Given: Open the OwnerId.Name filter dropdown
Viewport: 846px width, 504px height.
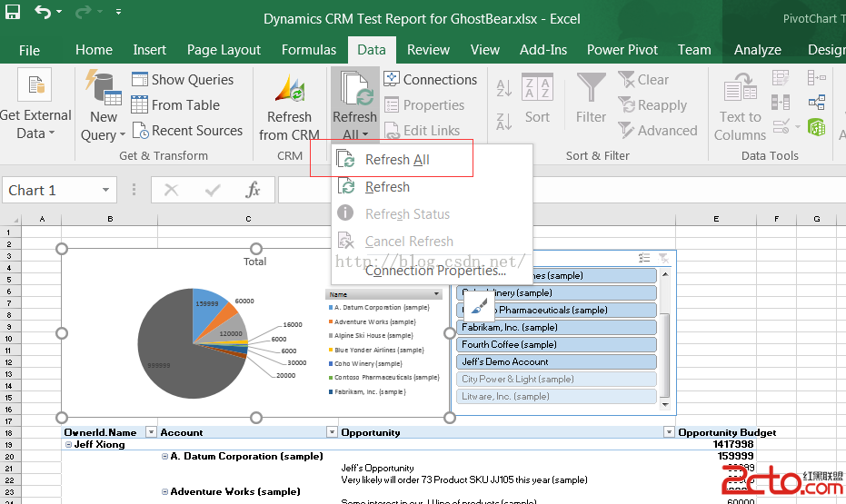Looking at the screenshot, I should pos(151,431).
